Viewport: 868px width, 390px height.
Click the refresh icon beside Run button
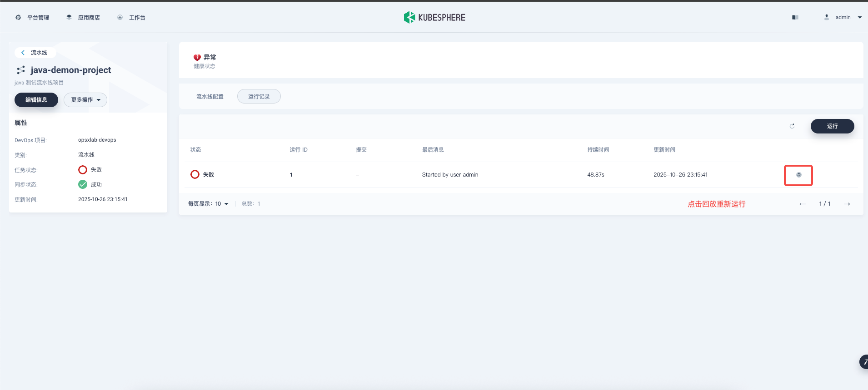click(792, 126)
